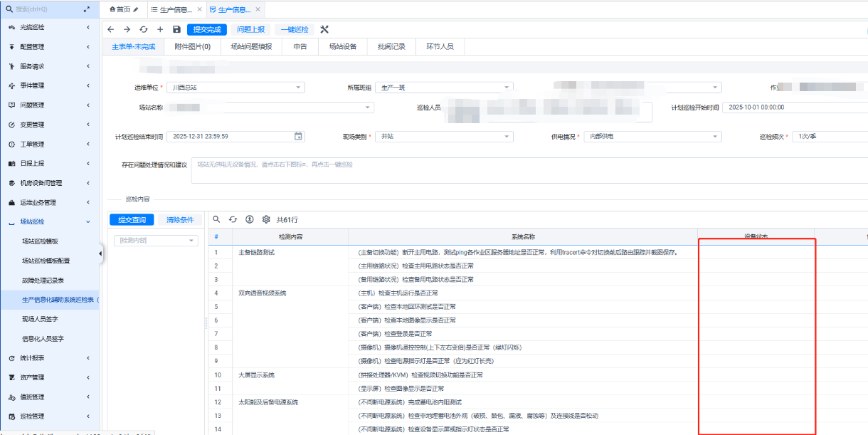Open the 现场类别 dropdown
Viewport: 868px width, 435px height.
507,136
